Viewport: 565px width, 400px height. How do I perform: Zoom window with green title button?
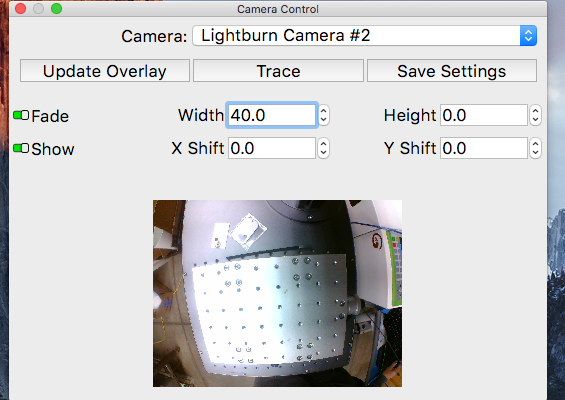pyautogui.click(x=57, y=9)
